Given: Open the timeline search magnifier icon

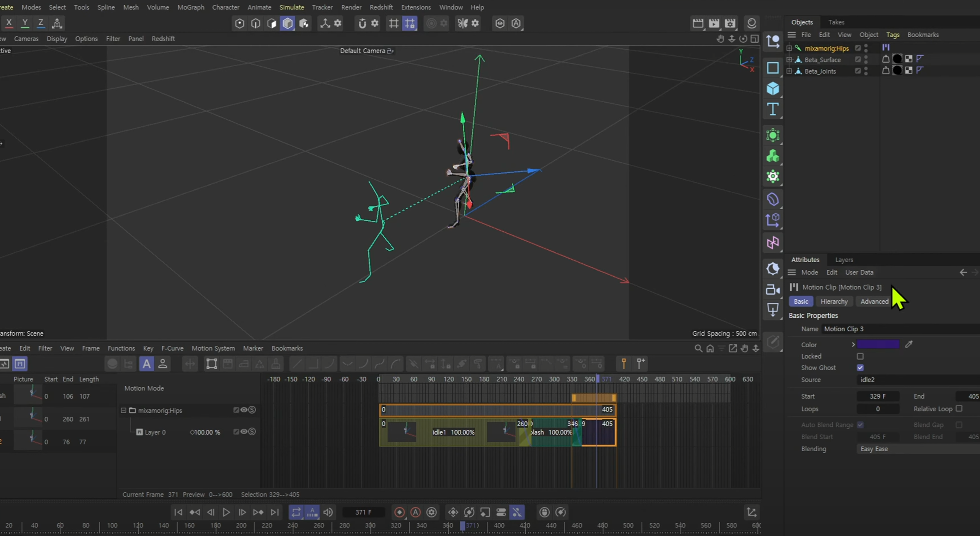Looking at the screenshot, I should 698,348.
